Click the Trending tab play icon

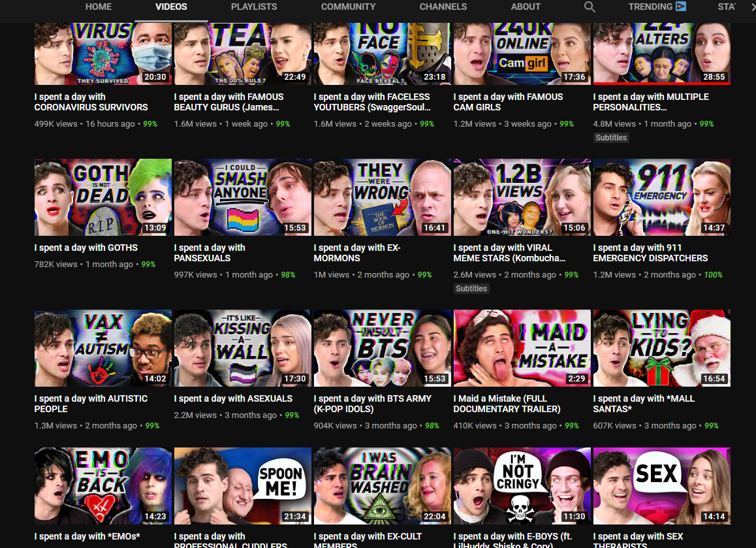coord(681,7)
